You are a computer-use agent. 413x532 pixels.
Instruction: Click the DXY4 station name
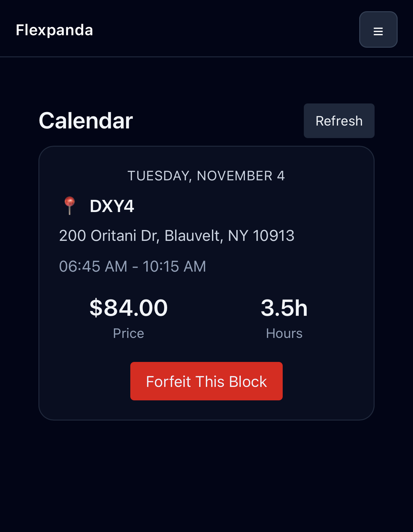point(112,206)
